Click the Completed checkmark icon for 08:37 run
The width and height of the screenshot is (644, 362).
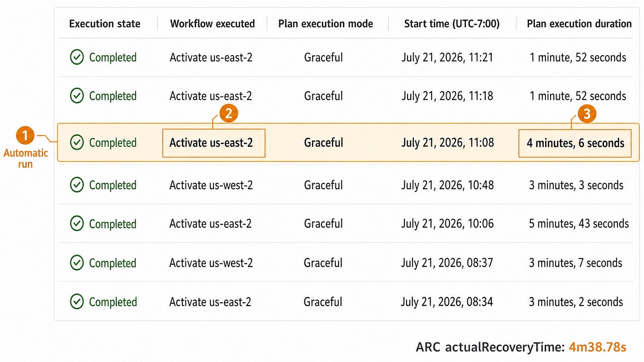pos(77,263)
